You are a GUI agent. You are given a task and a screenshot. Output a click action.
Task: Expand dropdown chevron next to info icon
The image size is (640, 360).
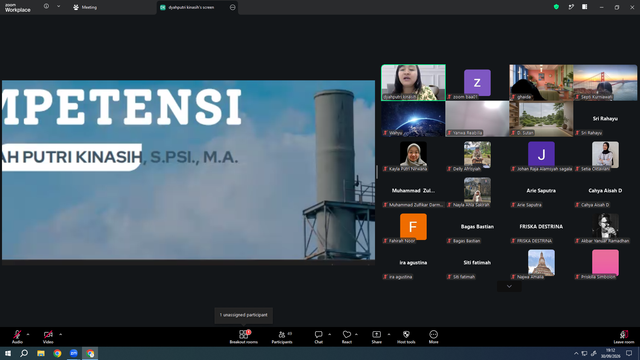pos(58,7)
